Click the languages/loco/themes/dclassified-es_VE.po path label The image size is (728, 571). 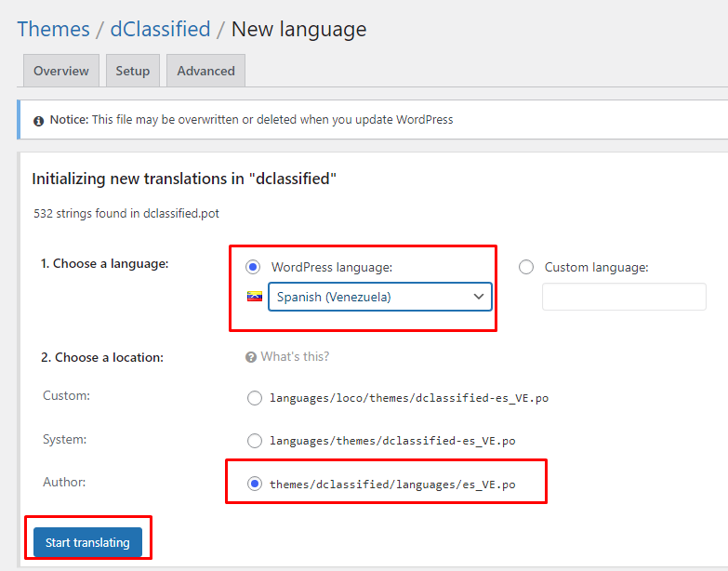[409, 398]
